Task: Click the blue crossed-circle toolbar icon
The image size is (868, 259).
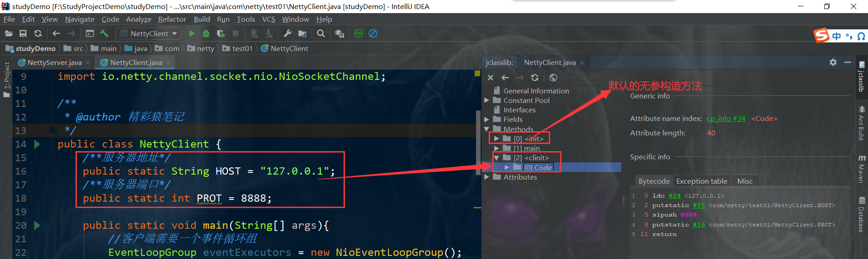Action: point(373,33)
